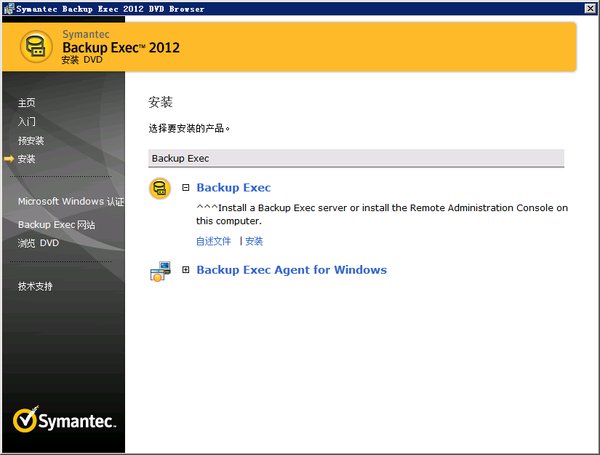Click the Backup Exec Agent for Windows title
The width and height of the screenshot is (600, 455).
(292, 270)
